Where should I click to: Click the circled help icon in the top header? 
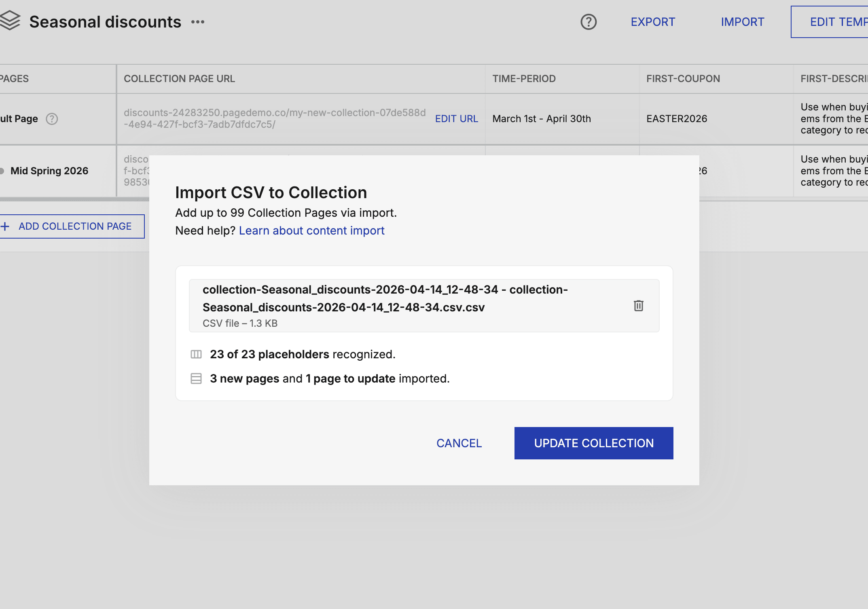(589, 22)
